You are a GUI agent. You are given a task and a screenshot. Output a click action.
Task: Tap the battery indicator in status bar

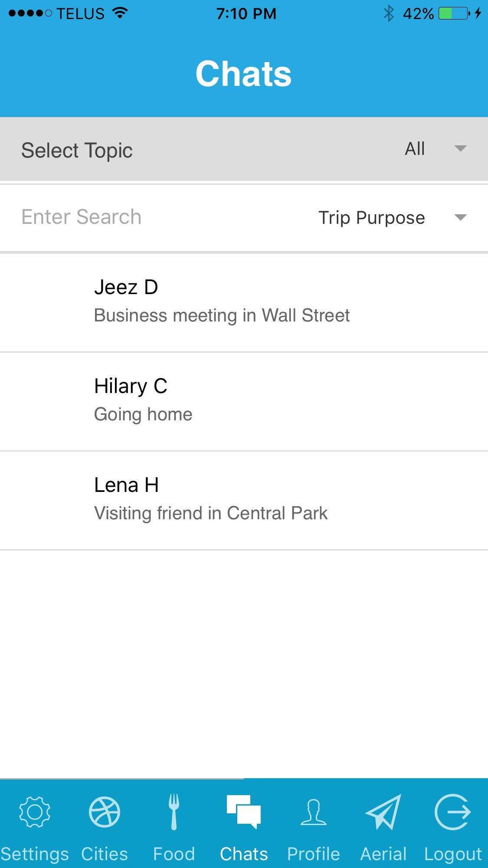(x=454, y=13)
